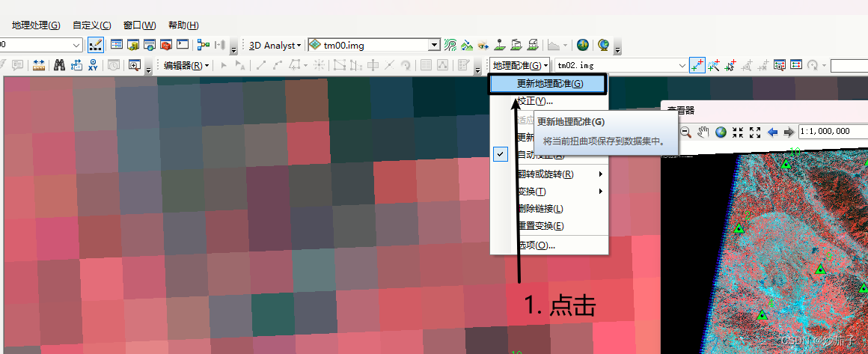Open the View Link Table button
The width and height of the screenshot is (868, 354).
click(x=796, y=65)
